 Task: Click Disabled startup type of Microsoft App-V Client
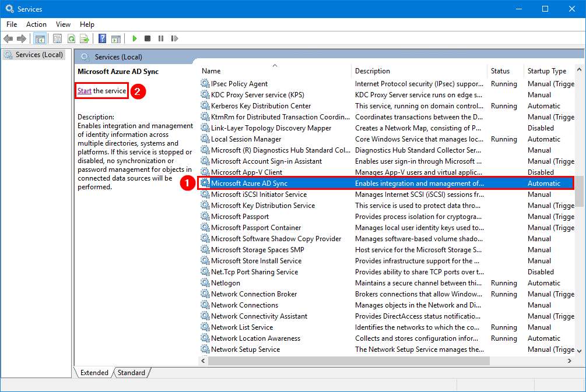pyautogui.click(x=541, y=172)
